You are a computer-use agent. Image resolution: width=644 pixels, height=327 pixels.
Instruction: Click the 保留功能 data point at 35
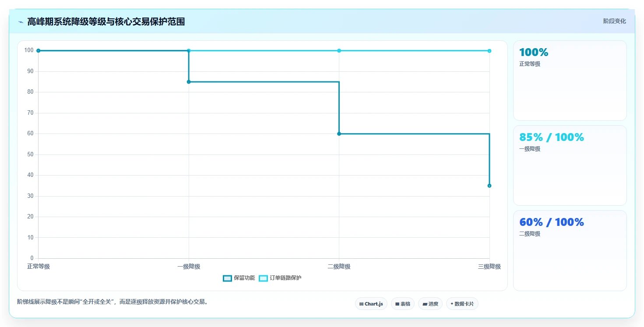click(489, 186)
